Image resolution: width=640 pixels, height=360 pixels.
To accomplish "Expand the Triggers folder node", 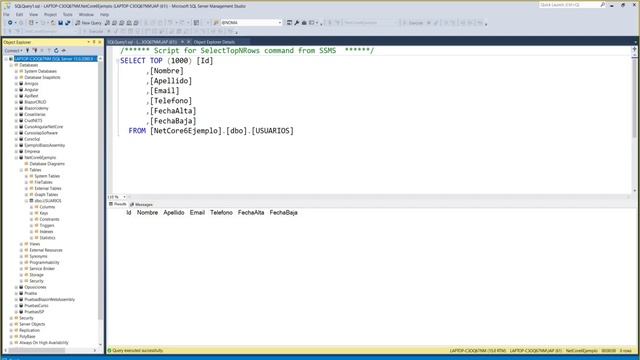I will tap(31, 225).
